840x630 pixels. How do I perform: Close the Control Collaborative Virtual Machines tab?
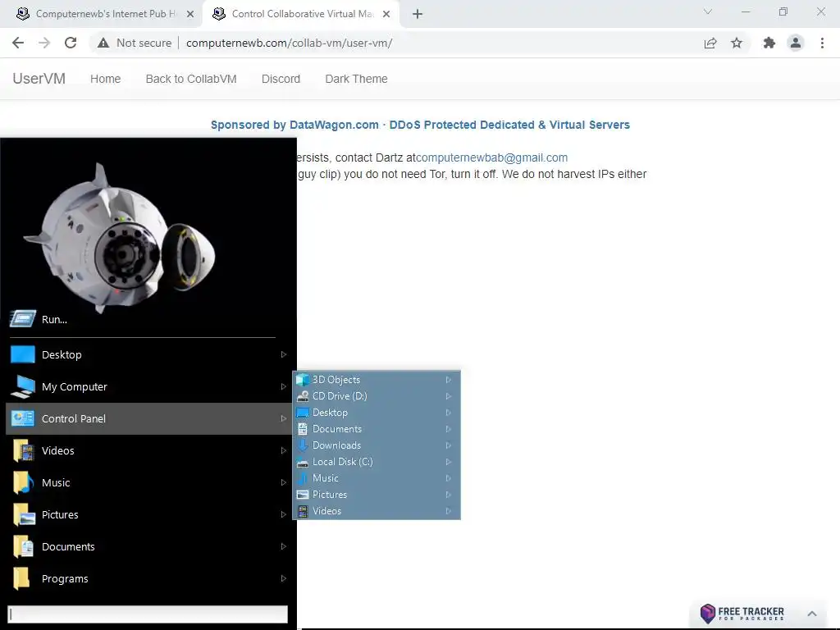tap(386, 15)
